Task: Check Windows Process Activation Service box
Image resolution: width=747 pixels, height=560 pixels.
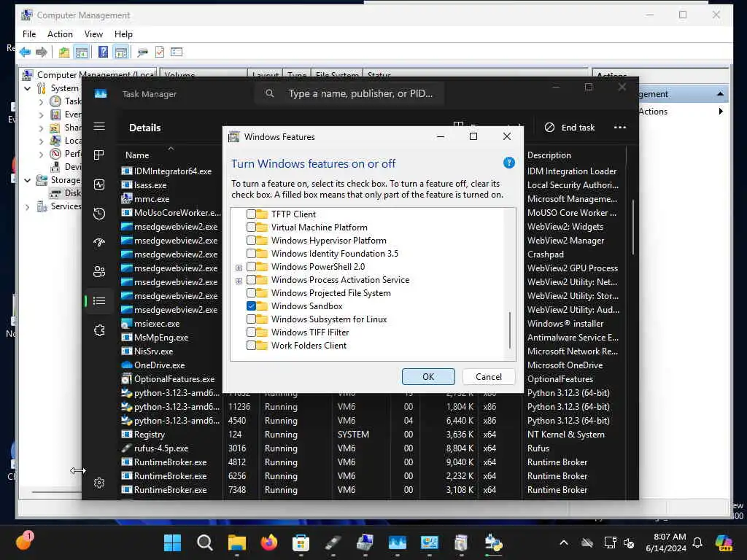Action: pyautogui.click(x=251, y=279)
